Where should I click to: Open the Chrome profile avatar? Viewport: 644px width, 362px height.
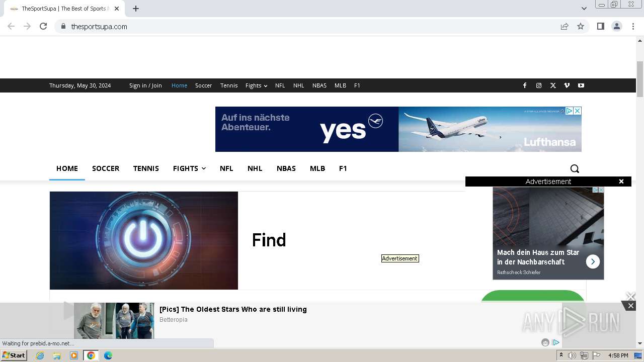(x=617, y=26)
